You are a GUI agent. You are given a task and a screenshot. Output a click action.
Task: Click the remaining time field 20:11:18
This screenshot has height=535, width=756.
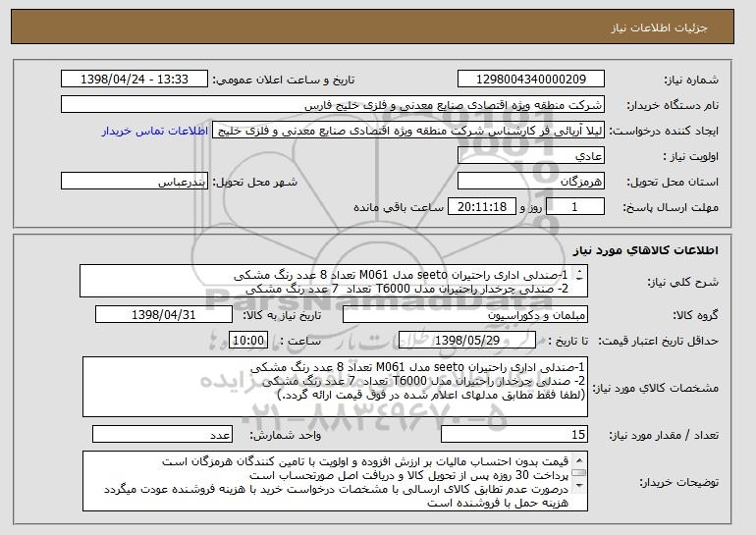[x=482, y=207]
